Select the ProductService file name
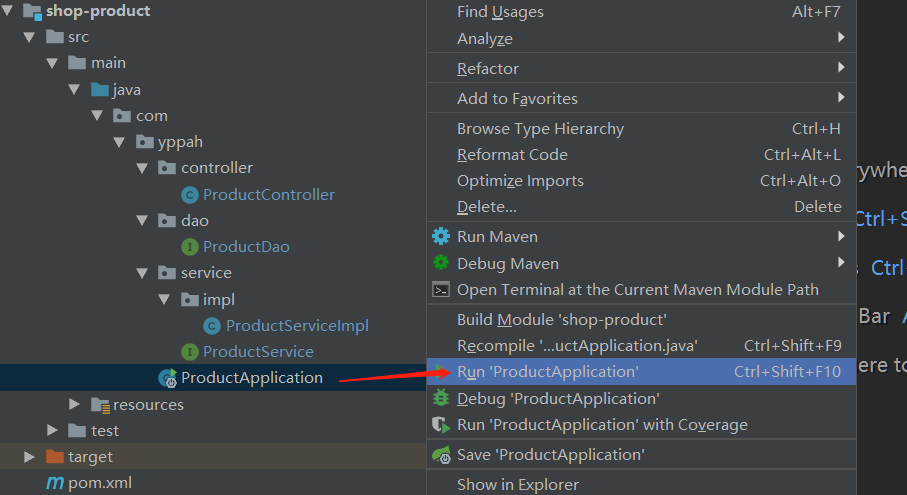This screenshot has height=495, width=907. coord(259,352)
